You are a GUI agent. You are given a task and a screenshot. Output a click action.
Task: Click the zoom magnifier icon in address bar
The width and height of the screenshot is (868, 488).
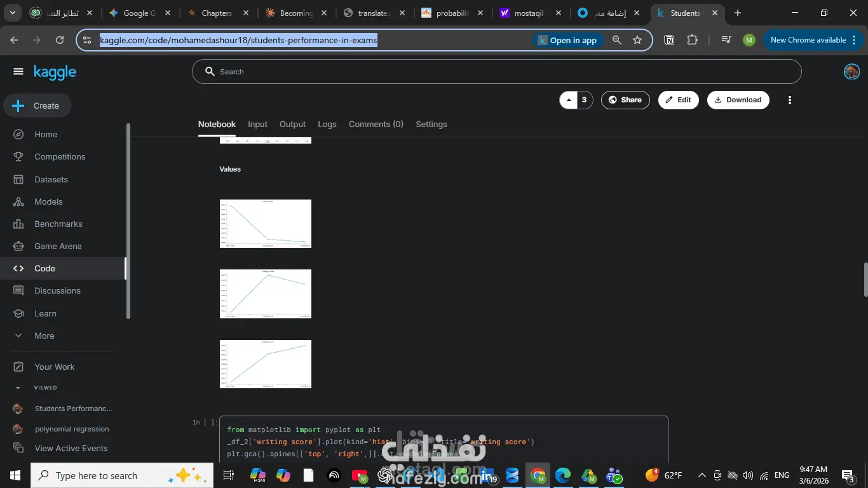point(616,40)
